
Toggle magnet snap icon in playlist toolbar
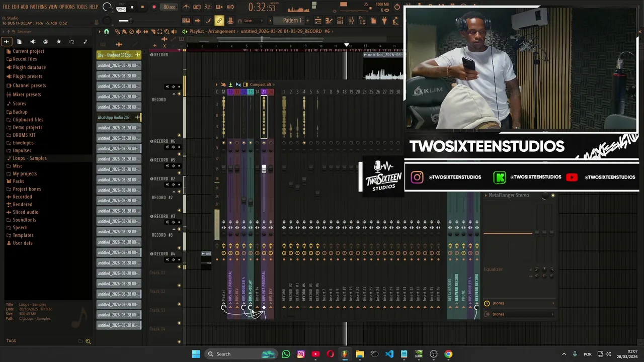106,32
